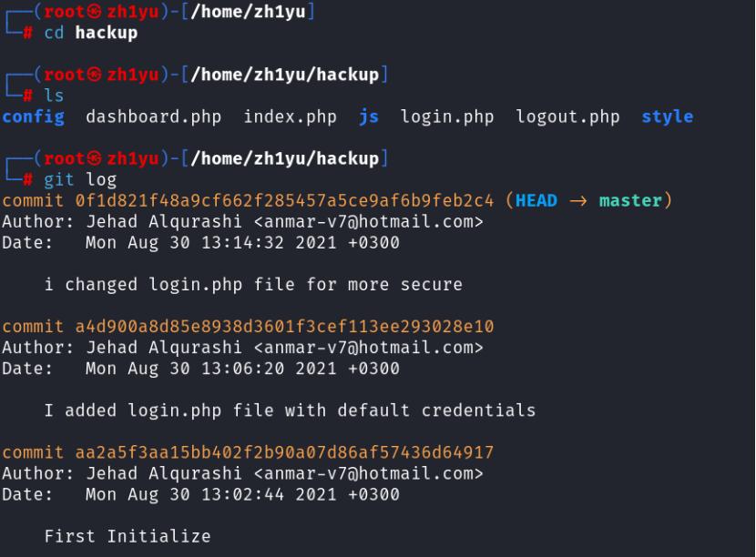Click the 'cd hackup' command text
The width and height of the screenshot is (756, 557).
(x=91, y=33)
